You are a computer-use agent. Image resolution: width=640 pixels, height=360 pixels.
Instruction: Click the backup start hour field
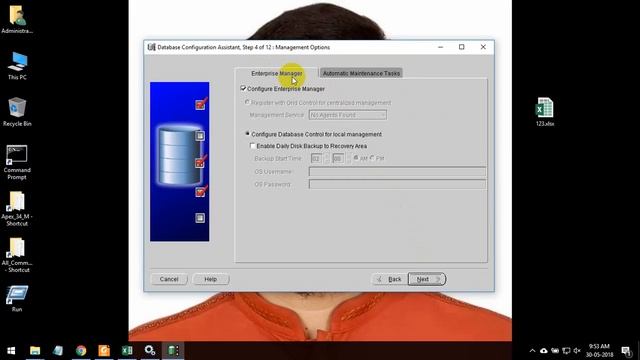316,158
